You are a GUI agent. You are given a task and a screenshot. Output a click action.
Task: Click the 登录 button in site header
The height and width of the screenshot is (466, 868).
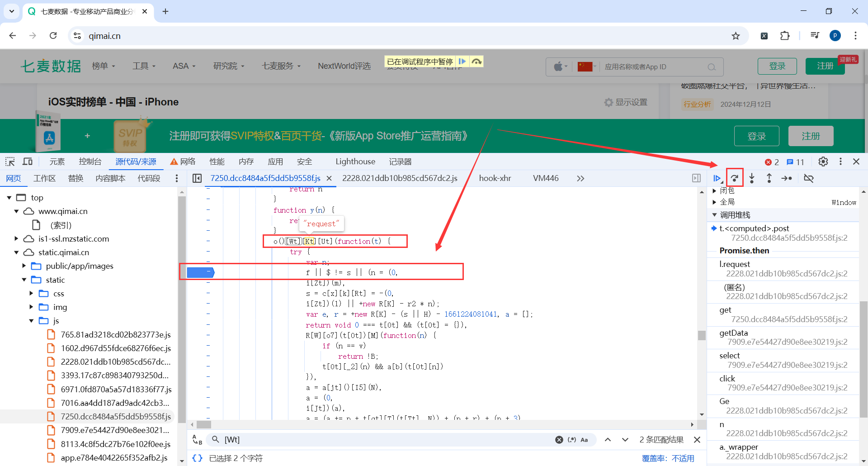[x=777, y=66]
